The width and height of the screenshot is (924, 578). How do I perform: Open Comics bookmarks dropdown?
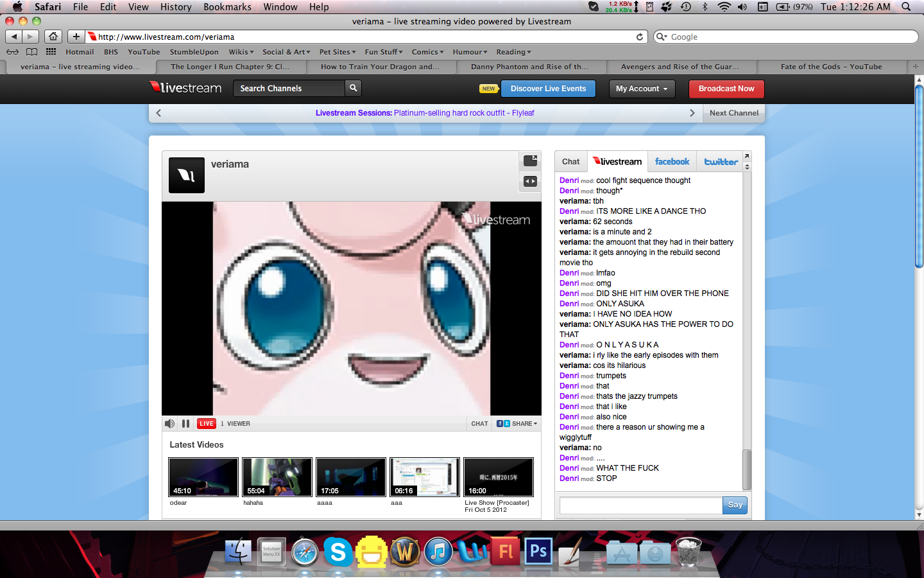(427, 52)
